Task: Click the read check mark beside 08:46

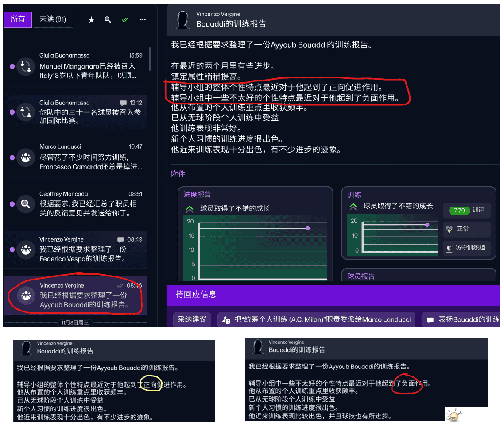Action: tap(120, 285)
